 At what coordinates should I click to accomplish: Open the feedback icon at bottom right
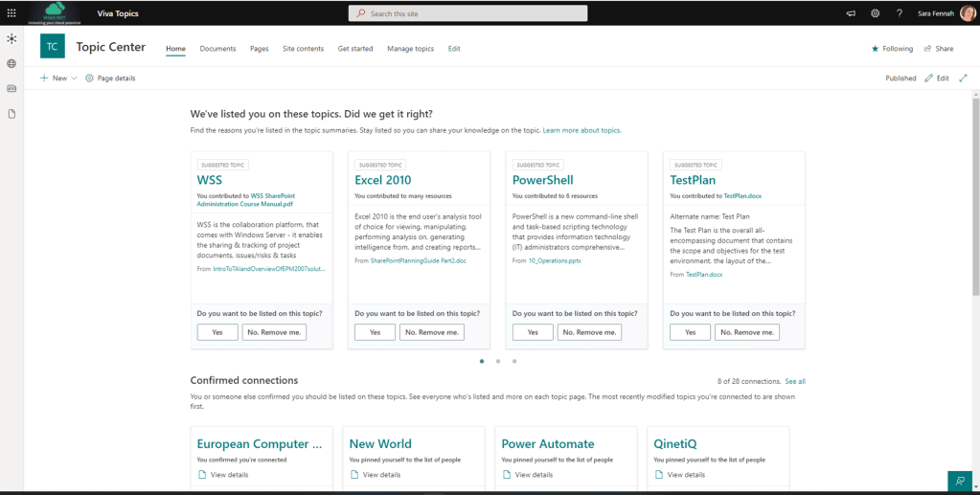(959, 481)
